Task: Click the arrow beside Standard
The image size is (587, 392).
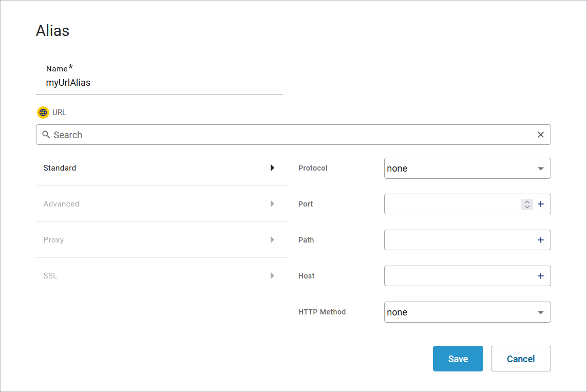Action: pos(272,168)
